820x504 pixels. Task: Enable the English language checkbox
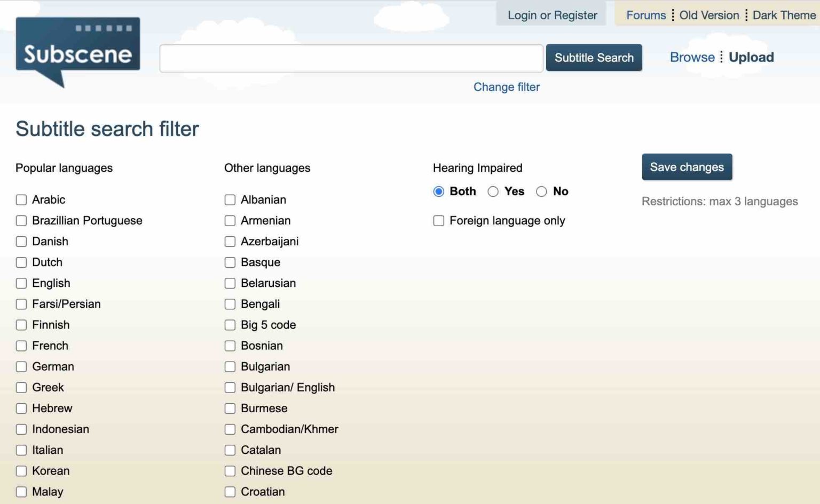(x=21, y=283)
